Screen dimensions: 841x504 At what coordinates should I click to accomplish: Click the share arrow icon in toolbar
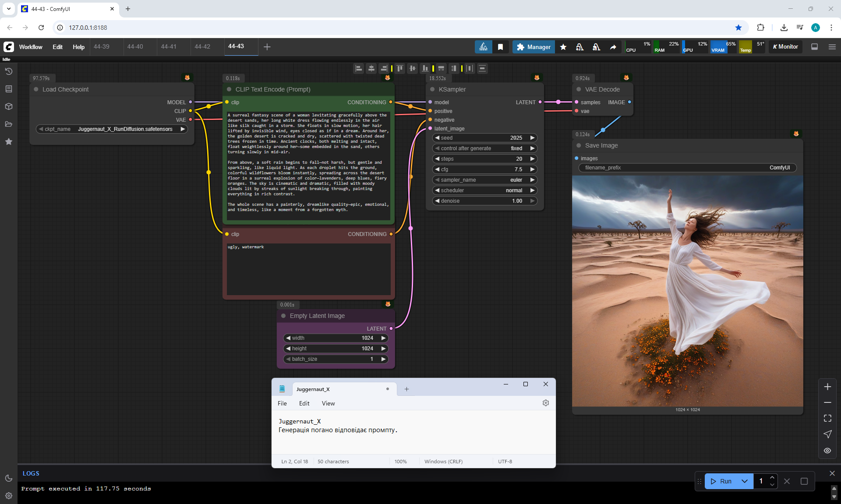coord(613,47)
